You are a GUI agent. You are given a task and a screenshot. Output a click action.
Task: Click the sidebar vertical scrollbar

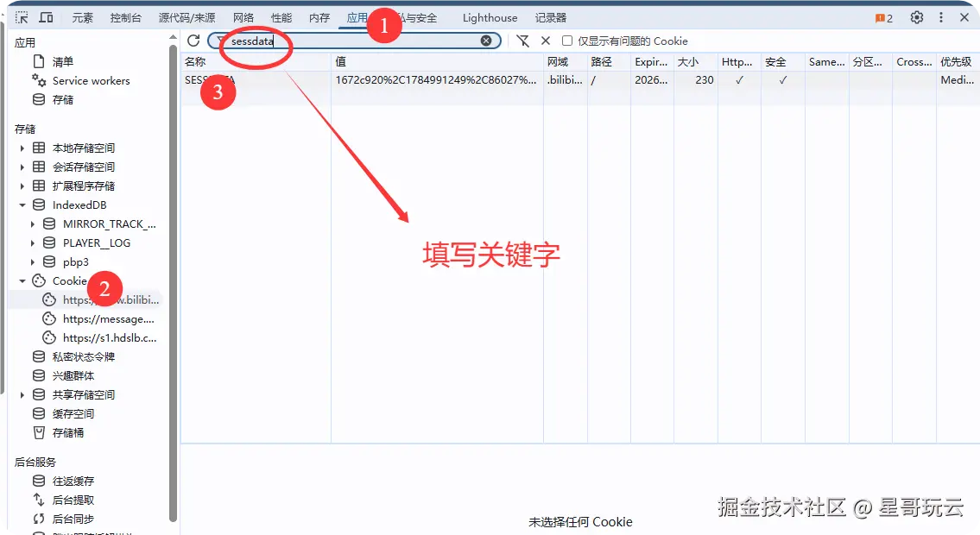point(174,284)
